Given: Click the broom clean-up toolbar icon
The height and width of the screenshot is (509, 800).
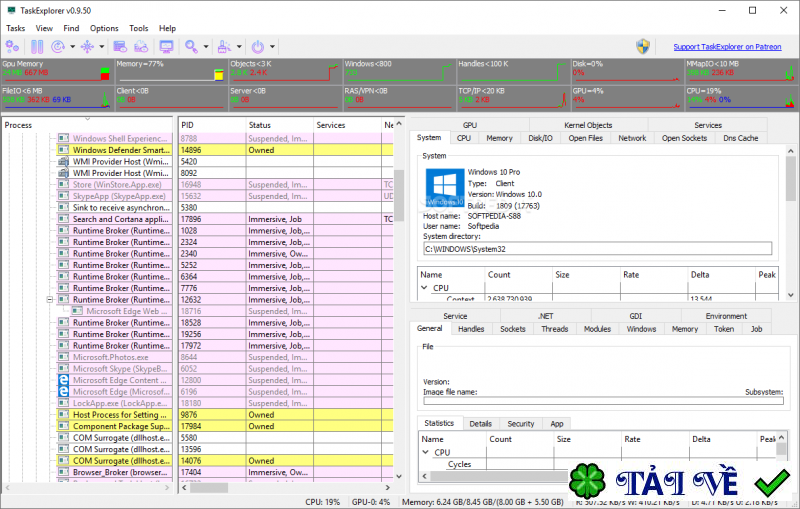Looking at the screenshot, I should pyautogui.click(x=224, y=47).
